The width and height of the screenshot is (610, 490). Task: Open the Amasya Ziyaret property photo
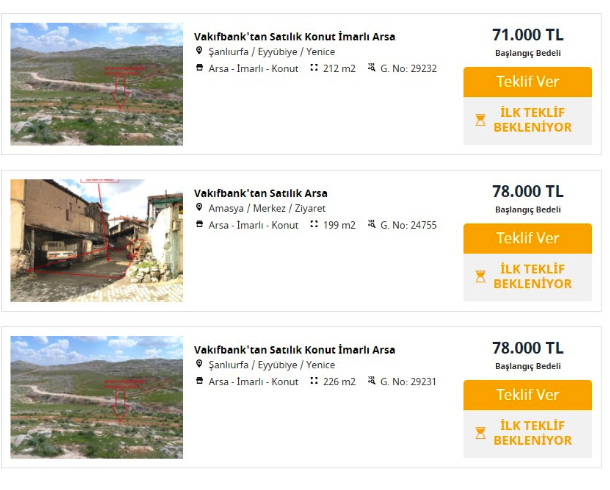tap(97, 240)
